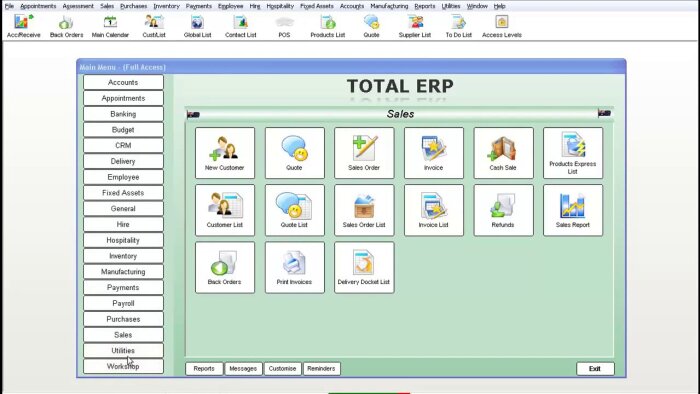Select the Appointments module in the sidebar

click(123, 98)
